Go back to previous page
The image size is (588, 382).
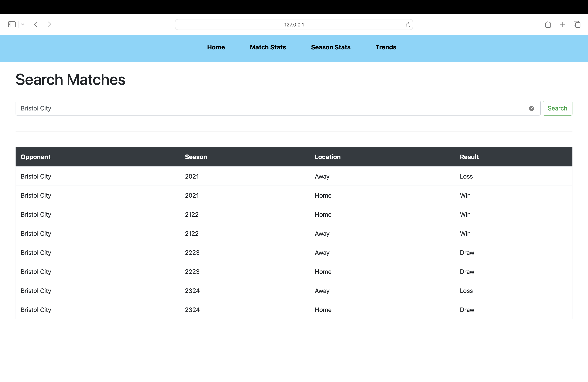click(36, 24)
